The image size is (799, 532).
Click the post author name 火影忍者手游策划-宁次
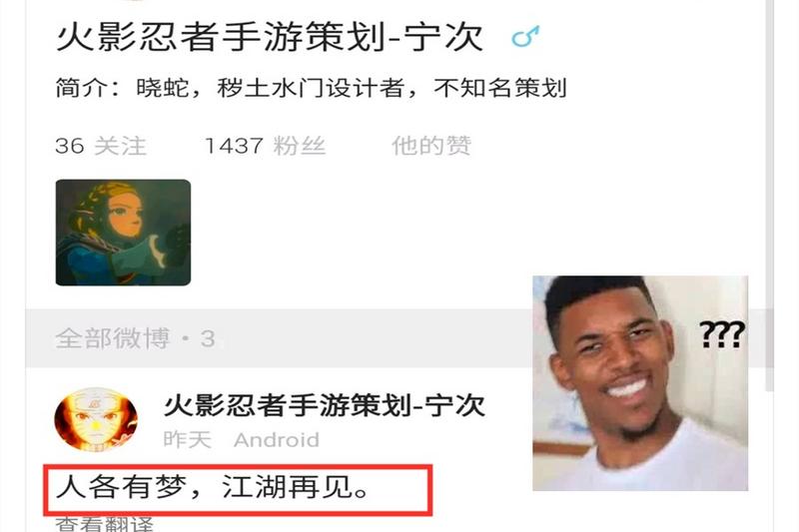(x=324, y=405)
